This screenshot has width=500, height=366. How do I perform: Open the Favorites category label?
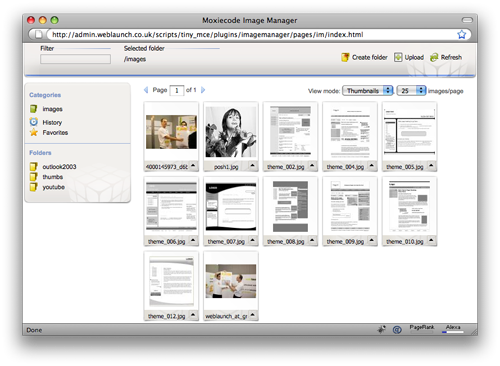pos(55,133)
